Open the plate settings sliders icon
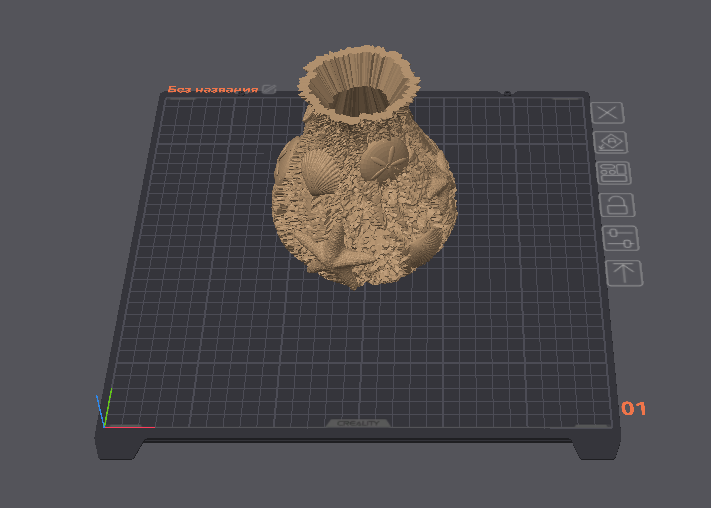The height and width of the screenshot is (508, 711). [621, 239]
